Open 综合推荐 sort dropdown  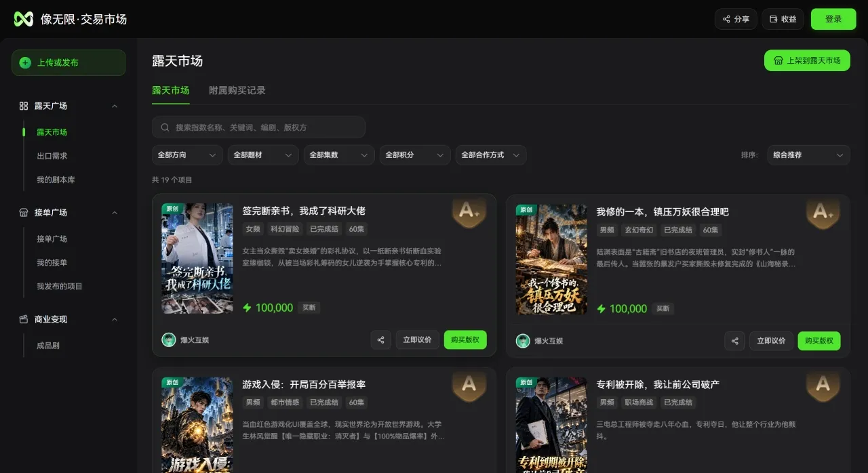click(808, 155)
